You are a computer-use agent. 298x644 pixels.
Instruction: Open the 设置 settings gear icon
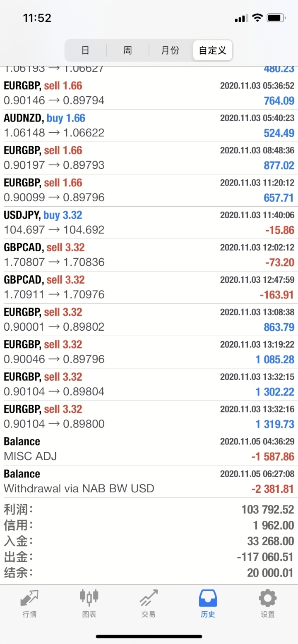point(267,599)
